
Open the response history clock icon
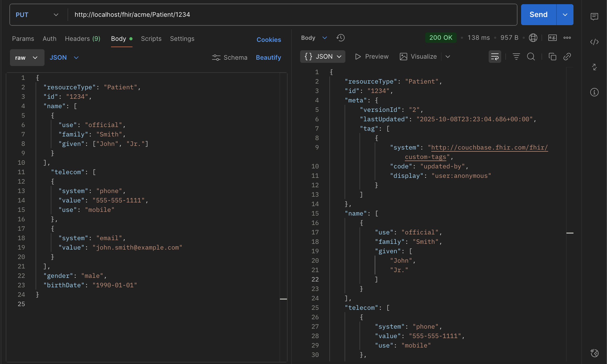(340, 38)
